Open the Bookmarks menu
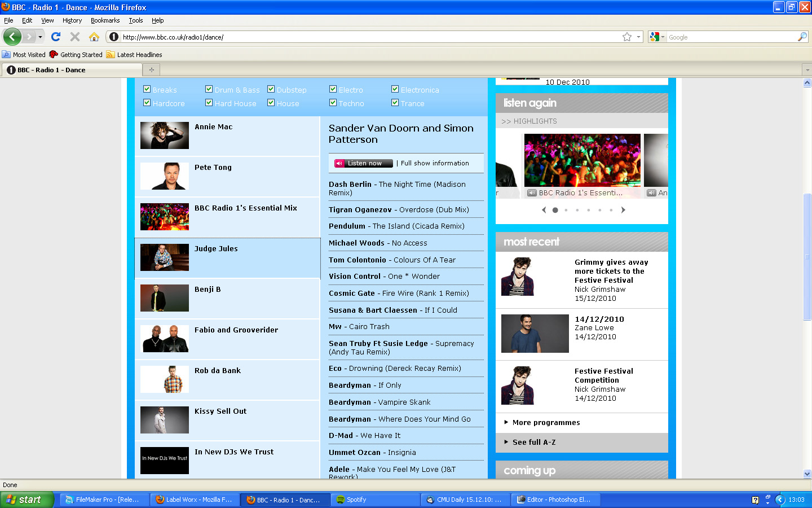812x508 pixels. click(105, 20)
